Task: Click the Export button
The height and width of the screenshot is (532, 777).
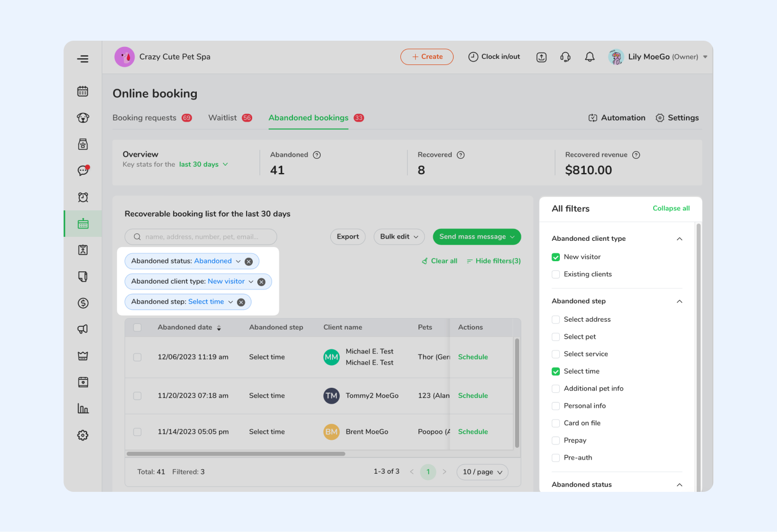Action: coord(348,237)
